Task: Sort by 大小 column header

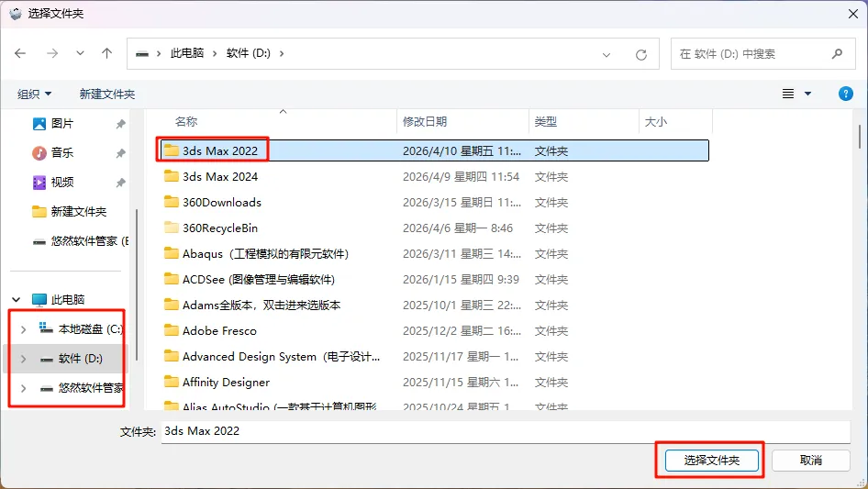Action: [656, 122]
